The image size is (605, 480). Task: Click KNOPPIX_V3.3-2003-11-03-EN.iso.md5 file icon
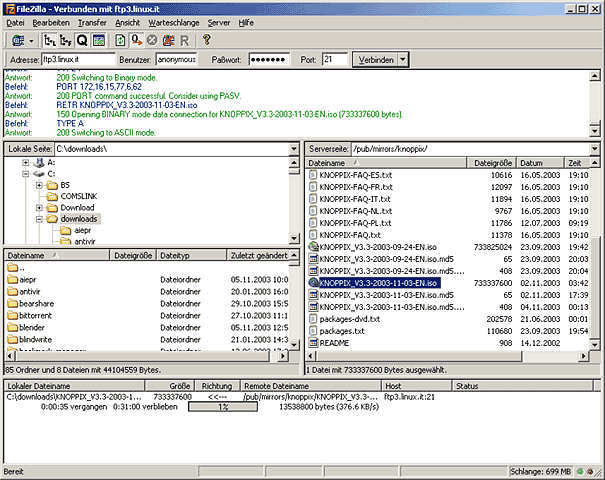pos(313,295)
